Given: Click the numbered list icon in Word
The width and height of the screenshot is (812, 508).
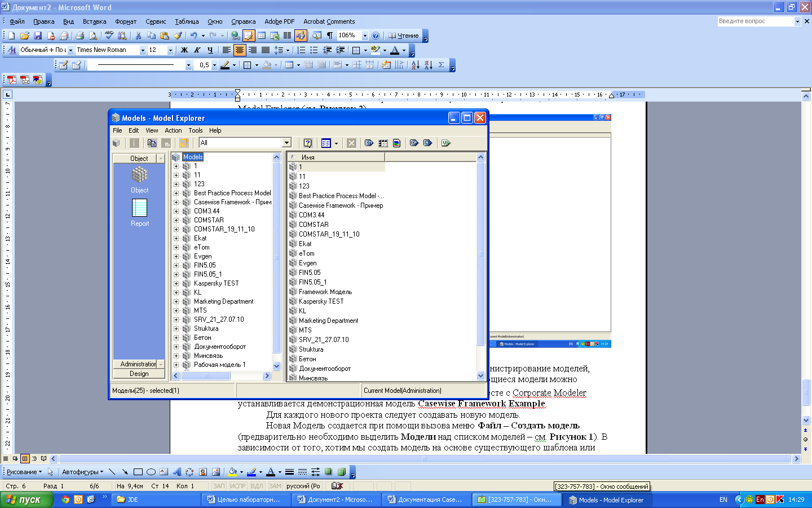Looking at the screenshot, I should (x=301, y=50).
